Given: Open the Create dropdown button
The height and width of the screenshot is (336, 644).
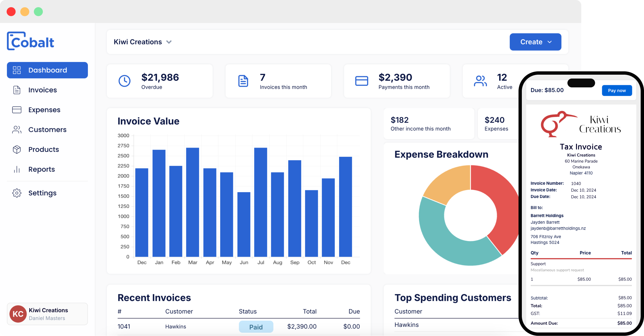Looking at the screenshot, I should pos(535,42).
